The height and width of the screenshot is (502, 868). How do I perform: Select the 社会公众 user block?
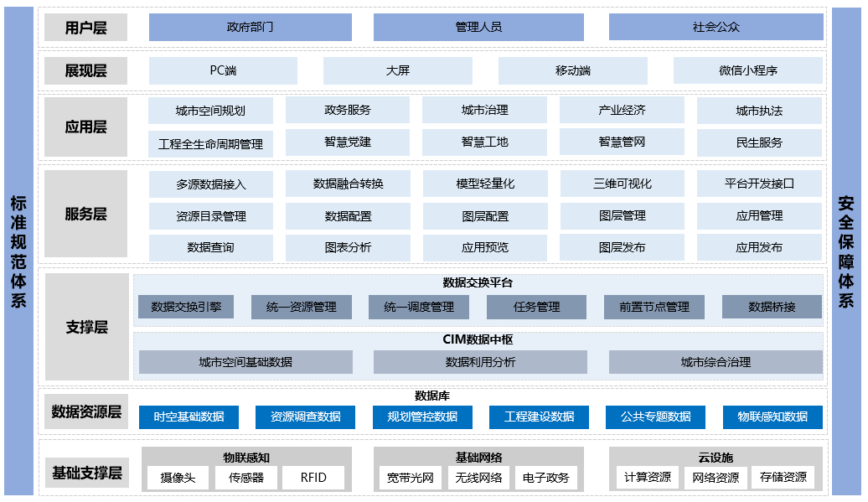716,27
